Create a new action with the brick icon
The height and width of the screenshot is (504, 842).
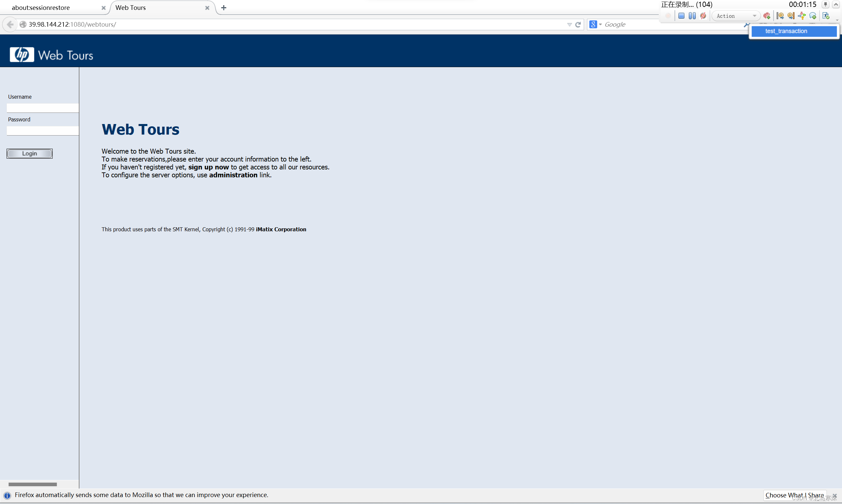767,16
